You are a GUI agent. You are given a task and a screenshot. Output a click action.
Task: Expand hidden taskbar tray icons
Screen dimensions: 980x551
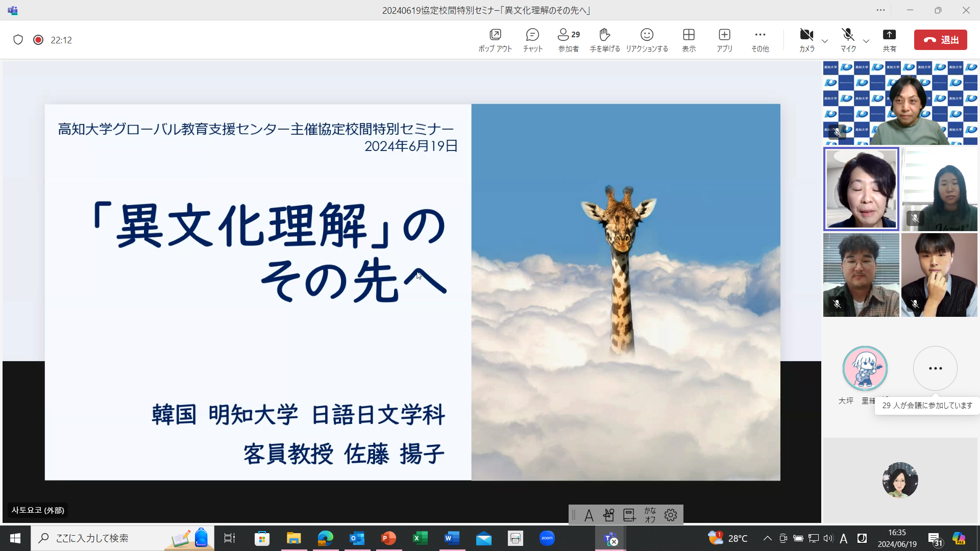coord(767,538)
